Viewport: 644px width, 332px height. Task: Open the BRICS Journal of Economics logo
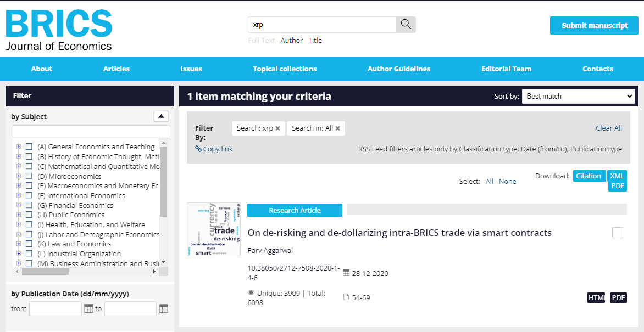[59, 30]
